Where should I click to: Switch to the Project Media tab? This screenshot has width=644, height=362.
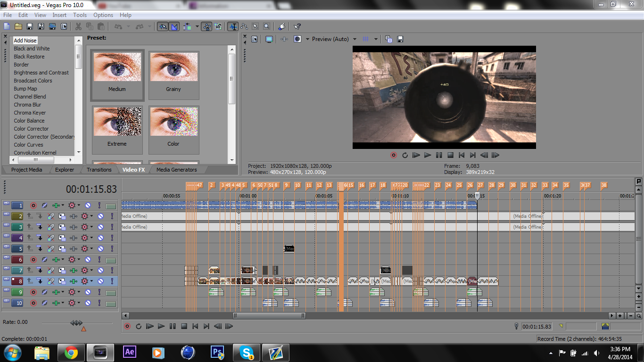click(x=26, y=170)
